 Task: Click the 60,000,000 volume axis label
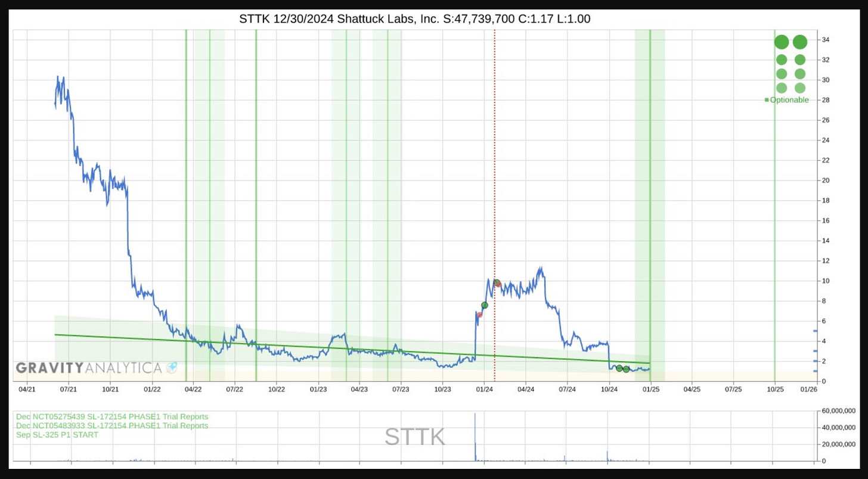pyautogui.click(x=839, y=411)
